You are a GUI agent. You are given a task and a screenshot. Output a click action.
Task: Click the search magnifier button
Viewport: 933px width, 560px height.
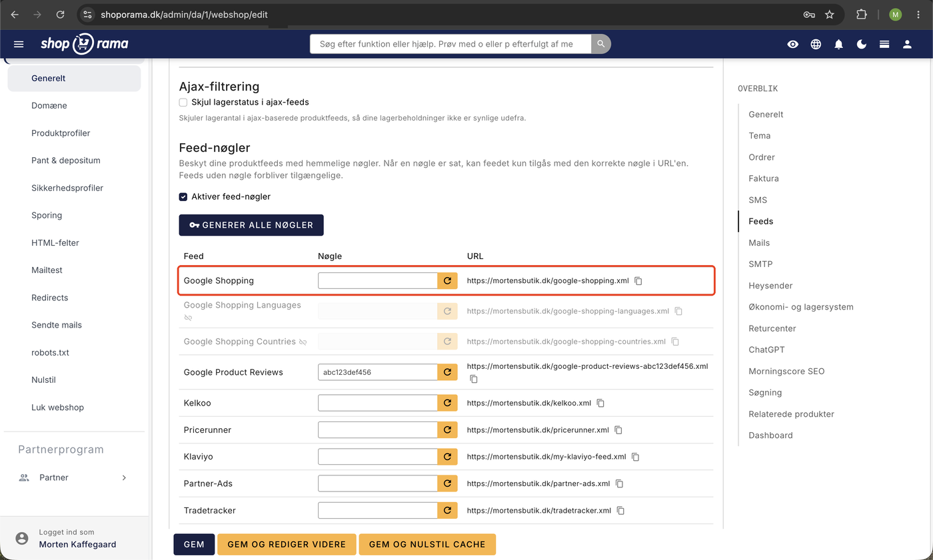click(x=601, y=44)
